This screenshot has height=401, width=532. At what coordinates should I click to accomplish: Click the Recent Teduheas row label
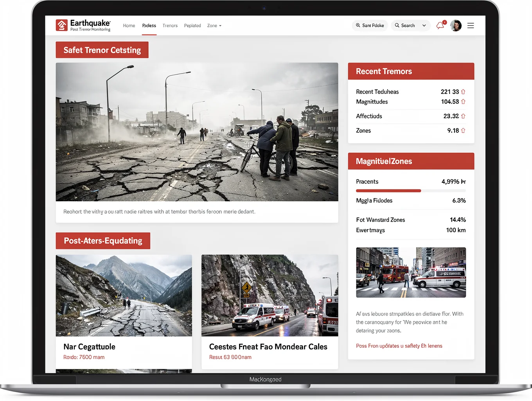[377, 92]
